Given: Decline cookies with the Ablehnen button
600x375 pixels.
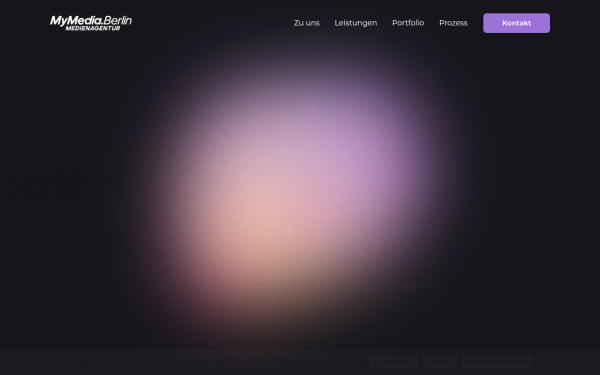Looking at the screenshot, I should [440, 362].
